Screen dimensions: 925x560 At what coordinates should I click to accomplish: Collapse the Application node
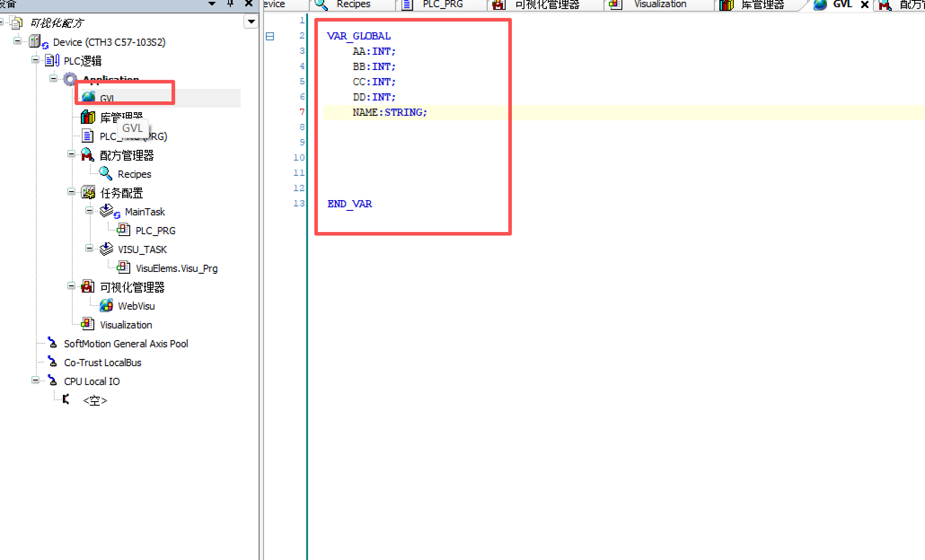point(53,79)
